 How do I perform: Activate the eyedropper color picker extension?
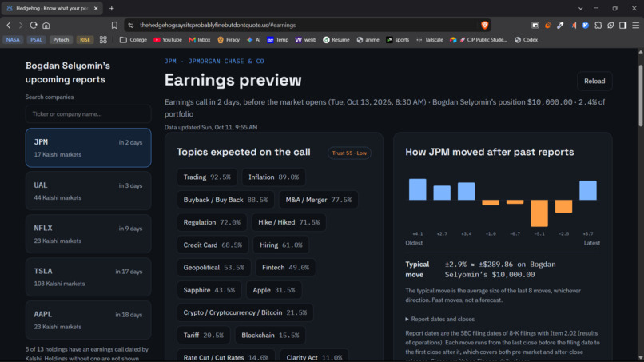point(560,25)
